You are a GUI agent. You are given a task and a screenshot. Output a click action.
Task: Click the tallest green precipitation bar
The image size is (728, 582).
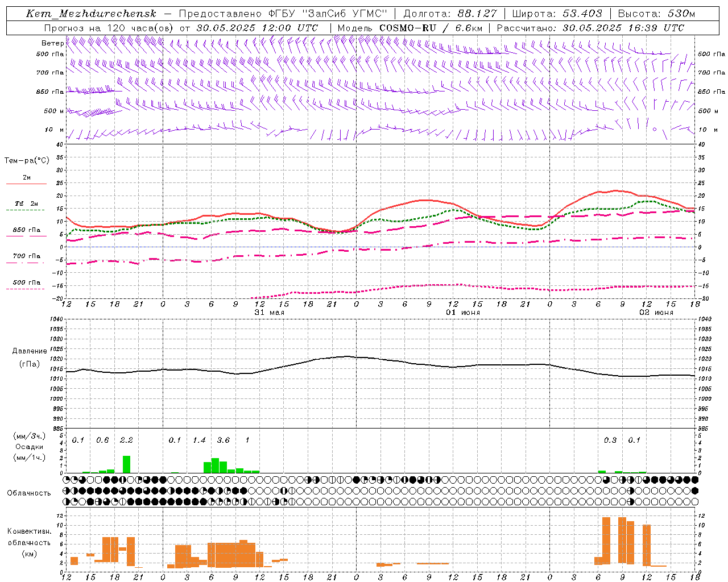click(x=126, y=464)
